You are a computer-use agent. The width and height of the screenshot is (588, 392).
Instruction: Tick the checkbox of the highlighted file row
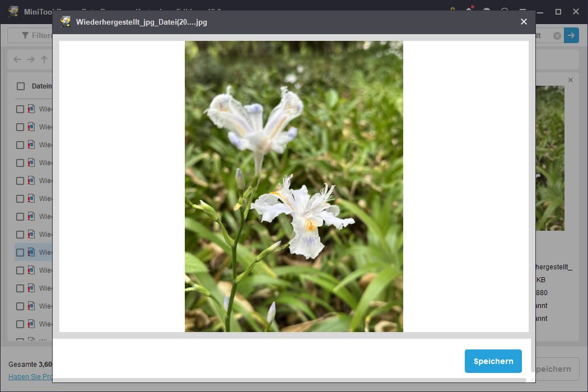click(20, 253)
